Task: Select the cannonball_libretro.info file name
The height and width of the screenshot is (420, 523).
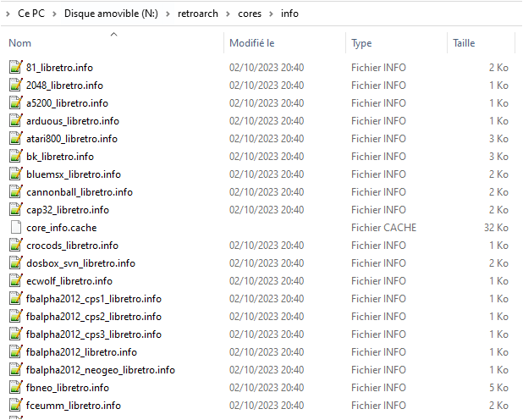Action: pos(79,191)
